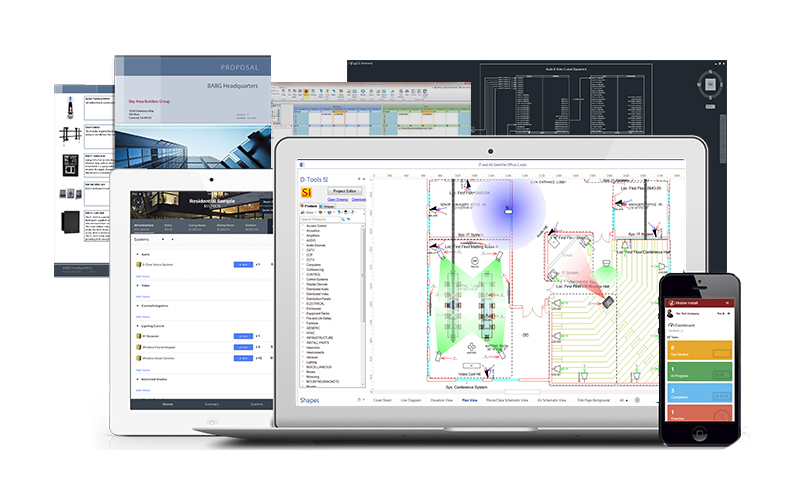Open the red Overdue tasks tile
Viewport: 800px width, 500px height.
699,413
